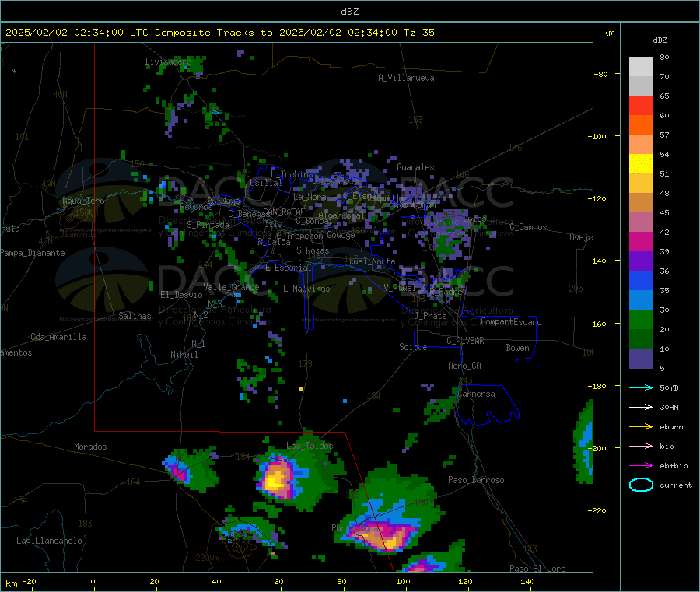Click the 'Nihuil' place label
Screen dimensions: 700x592
(x=184, y=355)
